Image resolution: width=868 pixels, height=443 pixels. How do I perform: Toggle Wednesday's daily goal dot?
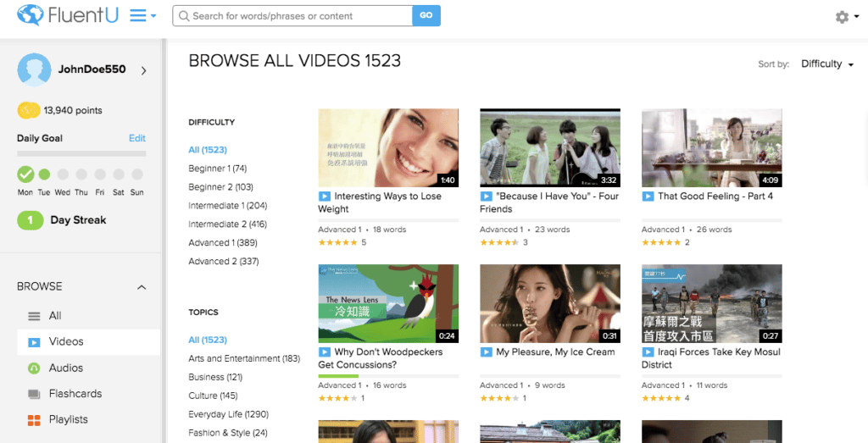click(63, 174)
